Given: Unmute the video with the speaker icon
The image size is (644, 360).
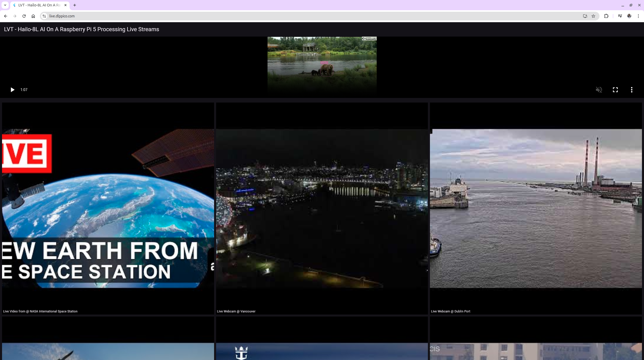Looking at the screenshot, I should click(x=599, y=90).
